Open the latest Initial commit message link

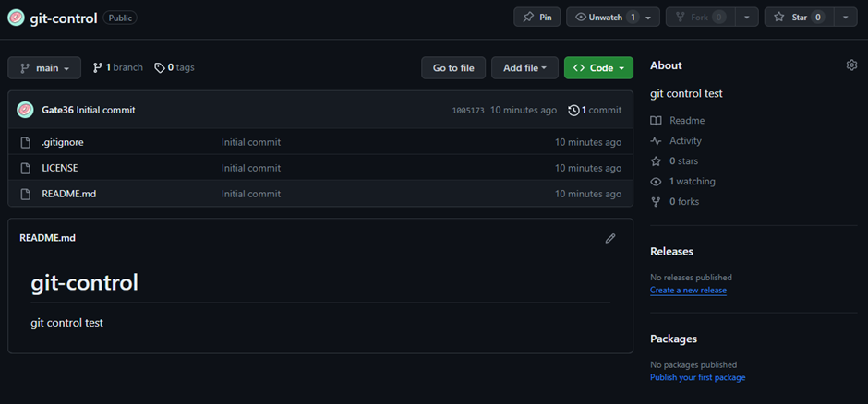point(106,110)
